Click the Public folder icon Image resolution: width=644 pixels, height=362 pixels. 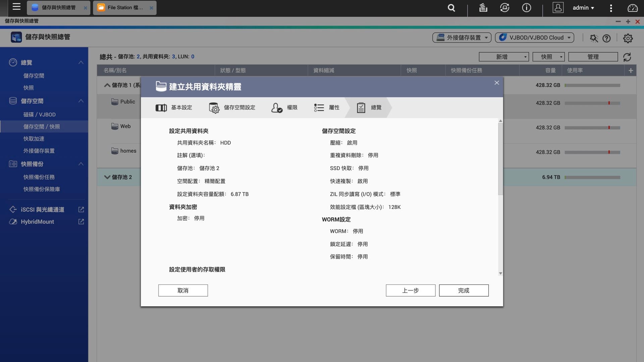click(x=115, y=102)
